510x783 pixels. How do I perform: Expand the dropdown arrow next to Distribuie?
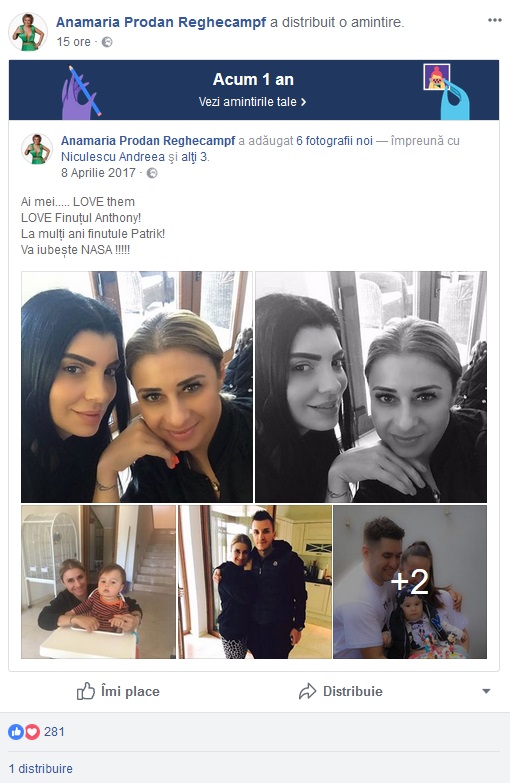[486, 691]
